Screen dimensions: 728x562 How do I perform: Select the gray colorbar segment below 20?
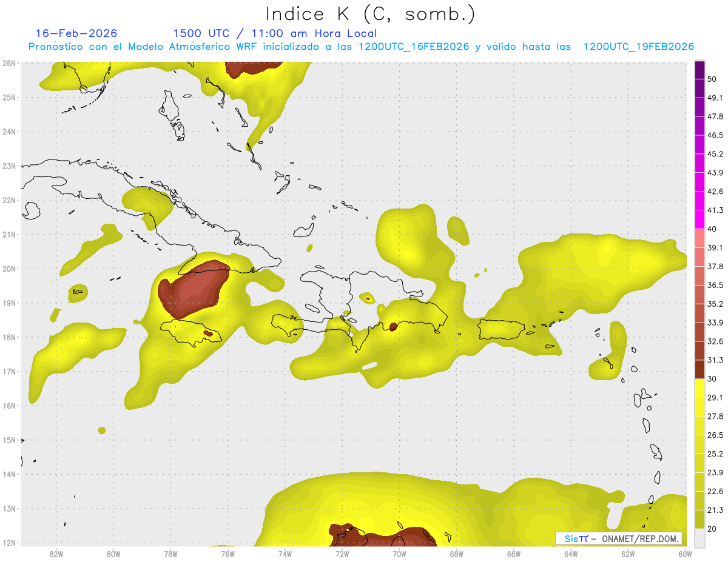699,538
